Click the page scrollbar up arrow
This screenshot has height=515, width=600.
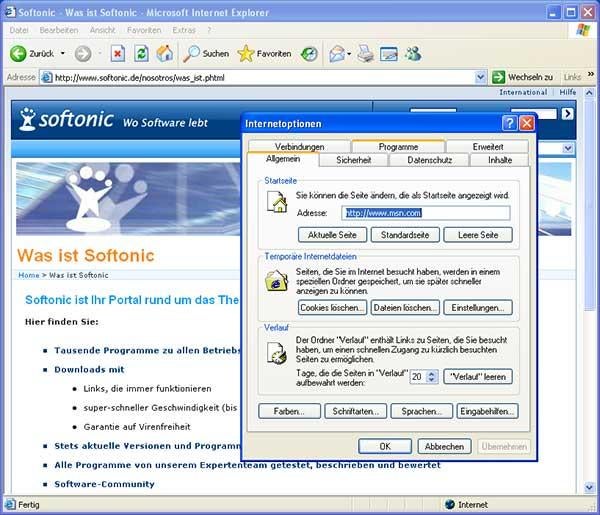pyautogui.click(x=589, y=93)
